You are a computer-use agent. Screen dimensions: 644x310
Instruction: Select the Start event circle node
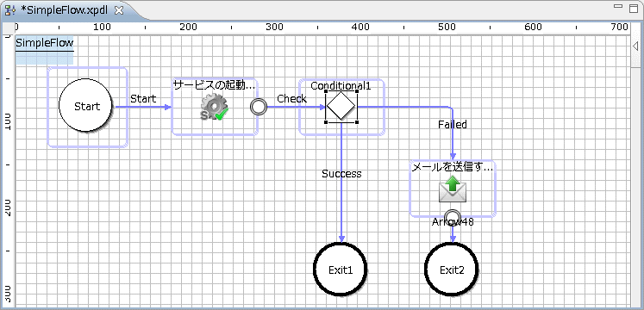pos(85,105)
